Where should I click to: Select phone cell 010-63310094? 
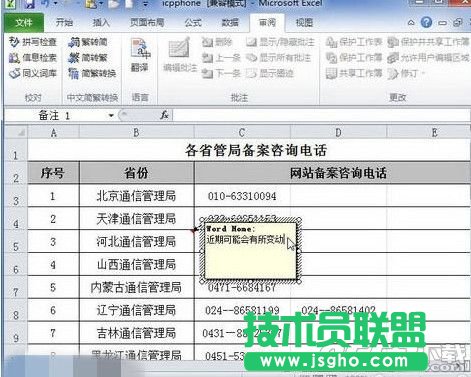pos(242,196)
